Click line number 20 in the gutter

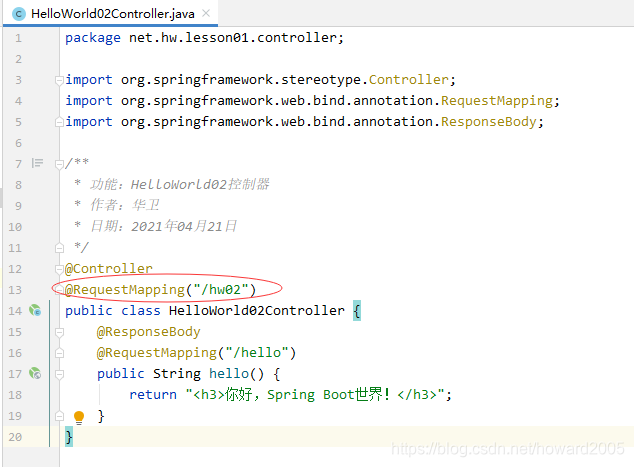click(x=15, y=437)
